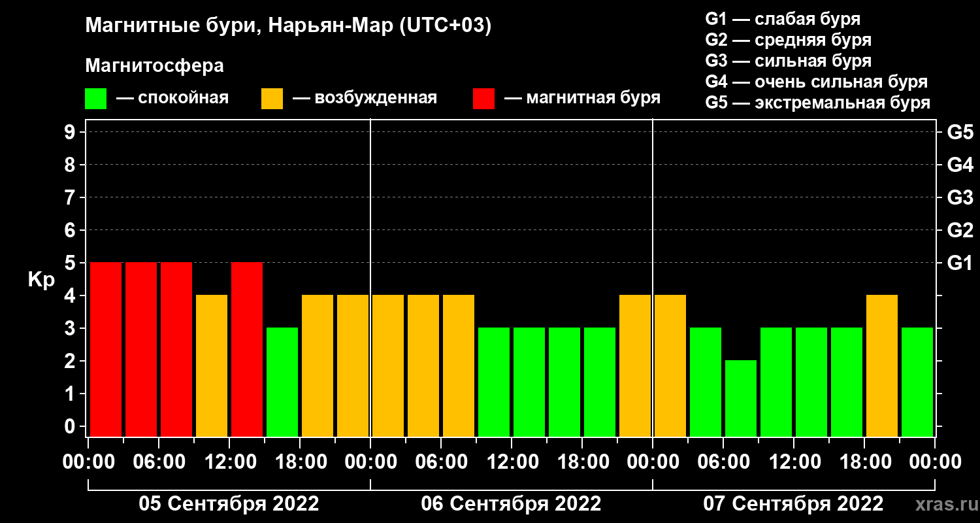Screen dimensions: 980x523
Task: Click the yellow 18:00–21:00 bar on 05 Сентября
Action: pyautogui.click(x=318, y=365)
